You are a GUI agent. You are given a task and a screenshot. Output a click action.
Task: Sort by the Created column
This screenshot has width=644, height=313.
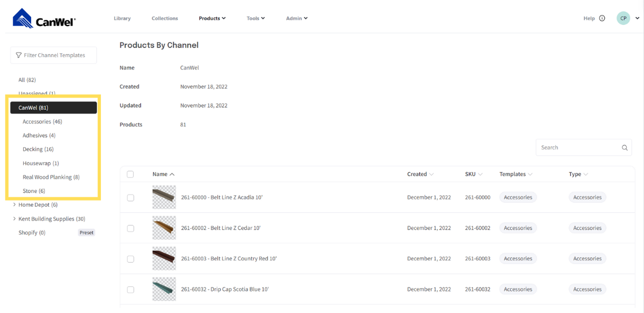pos(420,174)
